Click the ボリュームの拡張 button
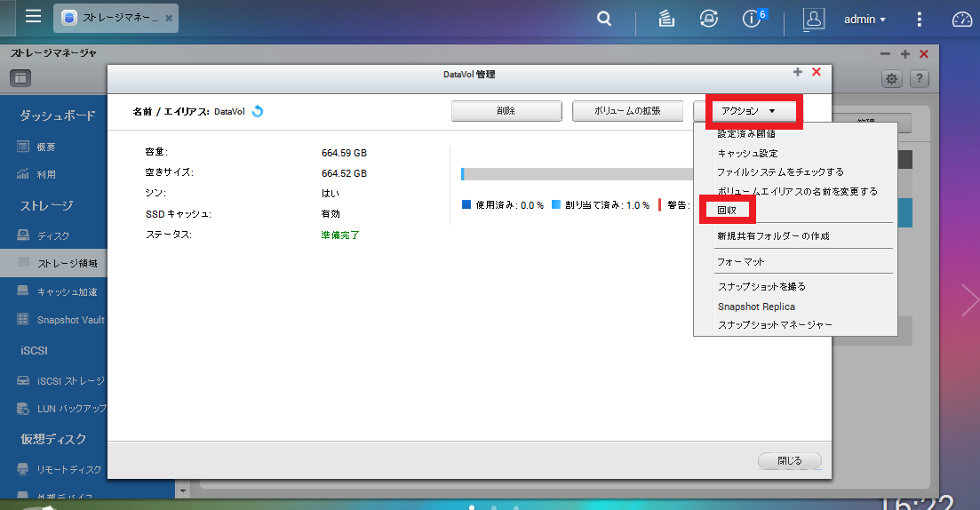This screenshot has width=980, height=510. click(x=627, y=111)
